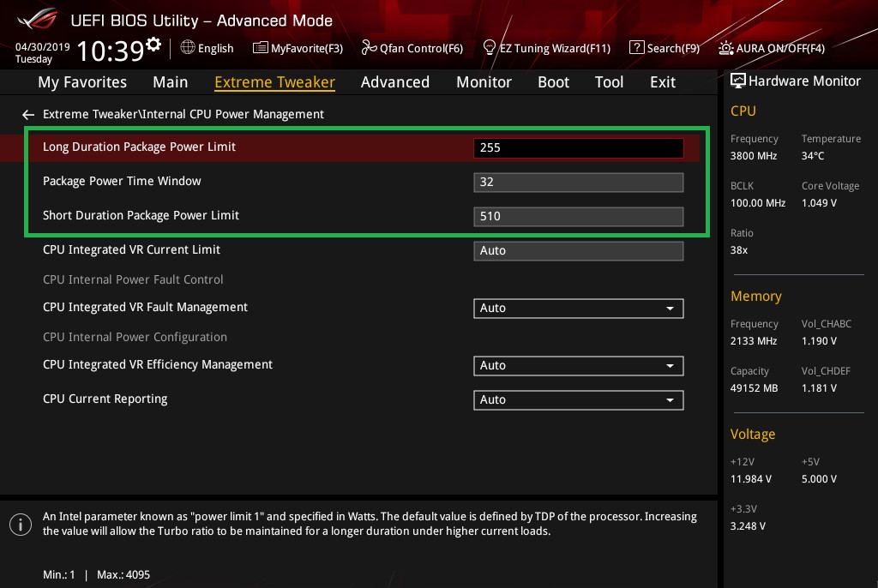The image size is (878, 588).
Task: Open the My Favorites tab
Action: [x=82, y=82]
